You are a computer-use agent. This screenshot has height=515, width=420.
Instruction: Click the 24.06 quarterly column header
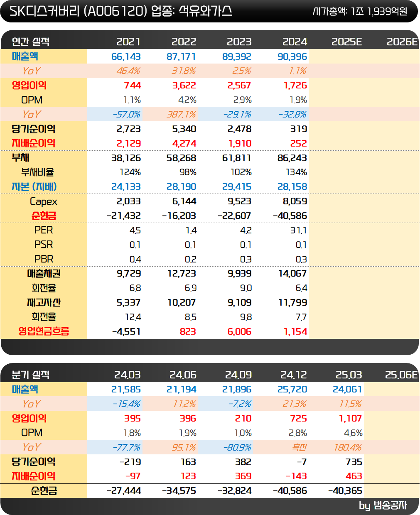(183, 375)
